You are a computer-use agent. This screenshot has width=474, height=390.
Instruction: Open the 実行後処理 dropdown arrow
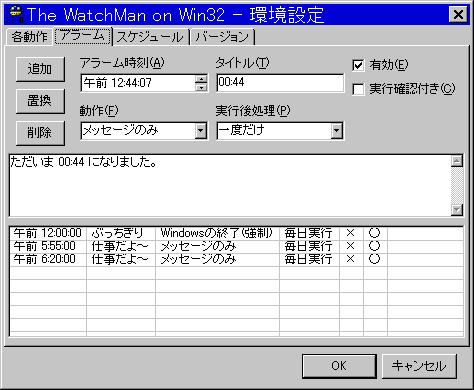tap(337, 131)
